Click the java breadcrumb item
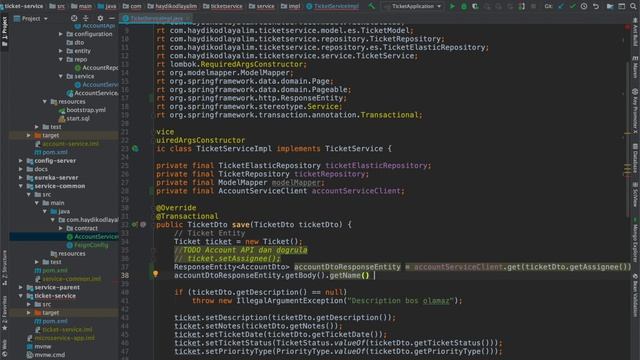Image resolution: width=640 pixels, height=360 pixels. click(107, 6)
